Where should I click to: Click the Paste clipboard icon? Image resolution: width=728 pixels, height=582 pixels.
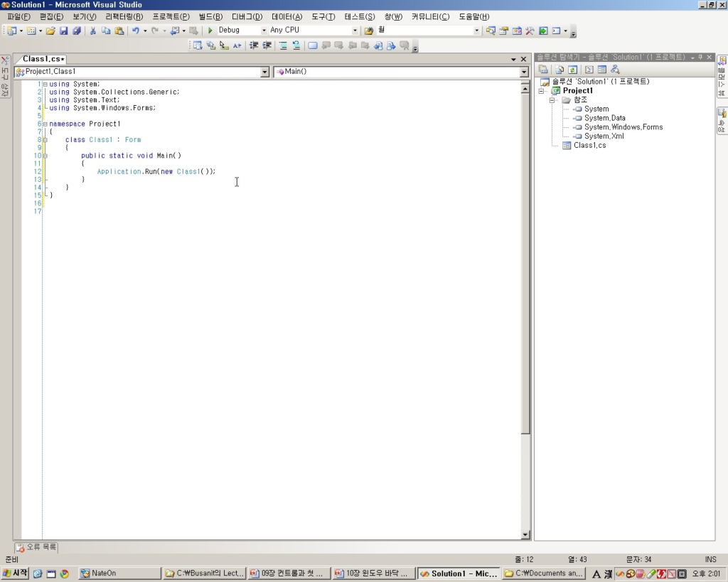click(119, 31)
